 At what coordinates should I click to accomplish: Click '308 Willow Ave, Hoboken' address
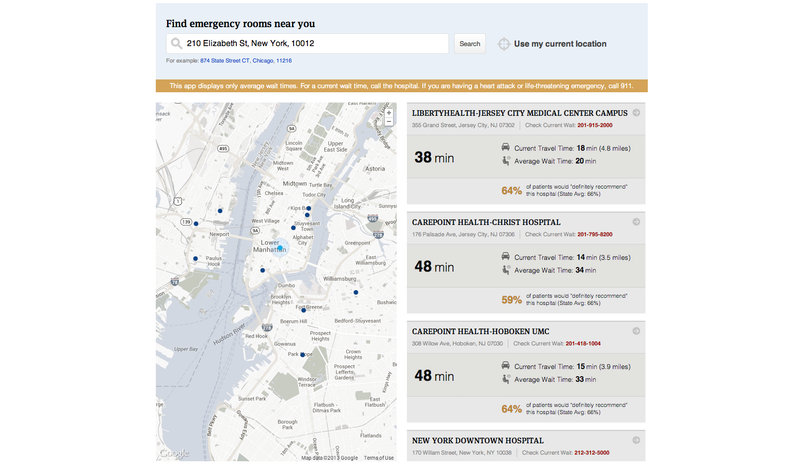457,343
